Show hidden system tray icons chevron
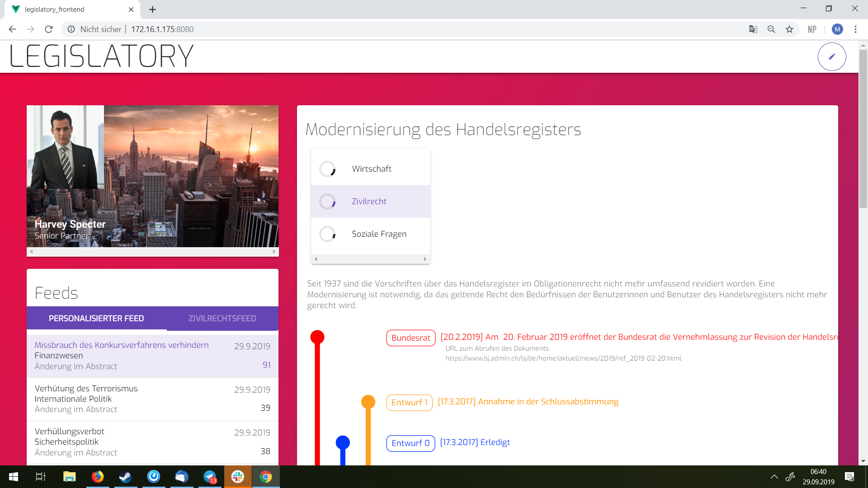The image size is (868, 488). [x=774, y=477]
